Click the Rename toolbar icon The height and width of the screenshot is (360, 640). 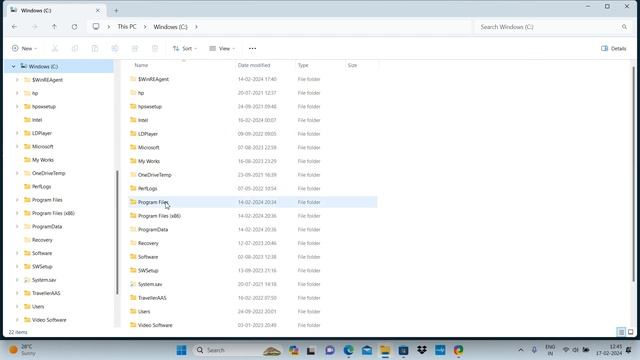click(x=115, y=49)
